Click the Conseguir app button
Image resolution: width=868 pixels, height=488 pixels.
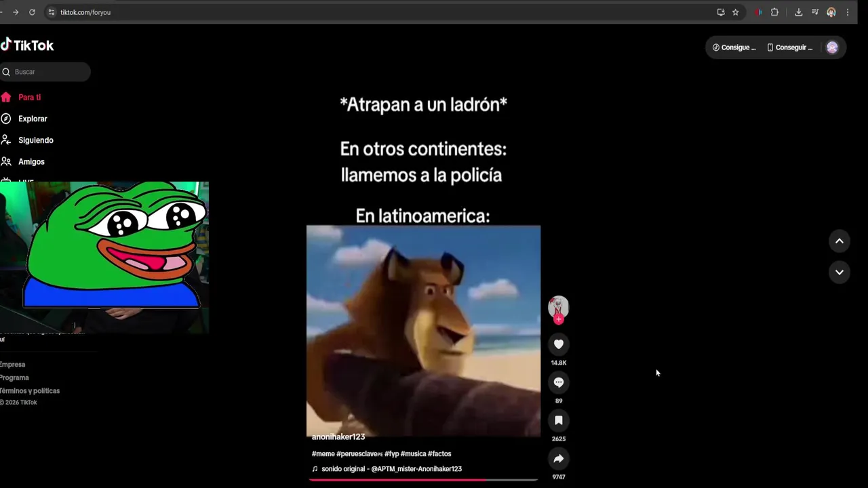coord(789,47)
